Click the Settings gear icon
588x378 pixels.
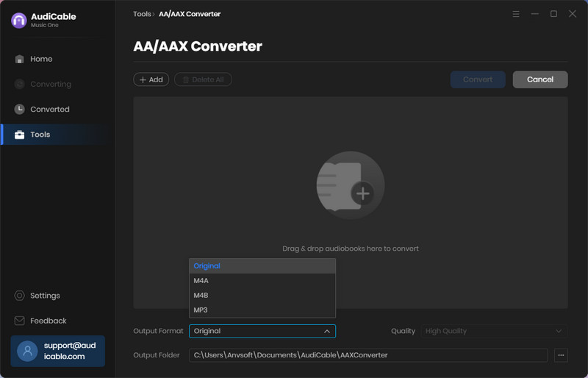pos(20,296)
